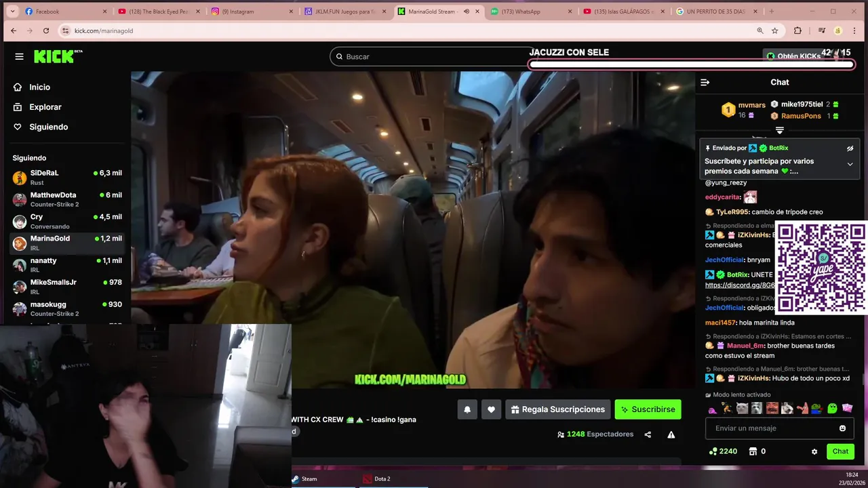868x488 pixels.
Task: Open the Kick hamburger sidebar menu
Action: coord(19,57)
